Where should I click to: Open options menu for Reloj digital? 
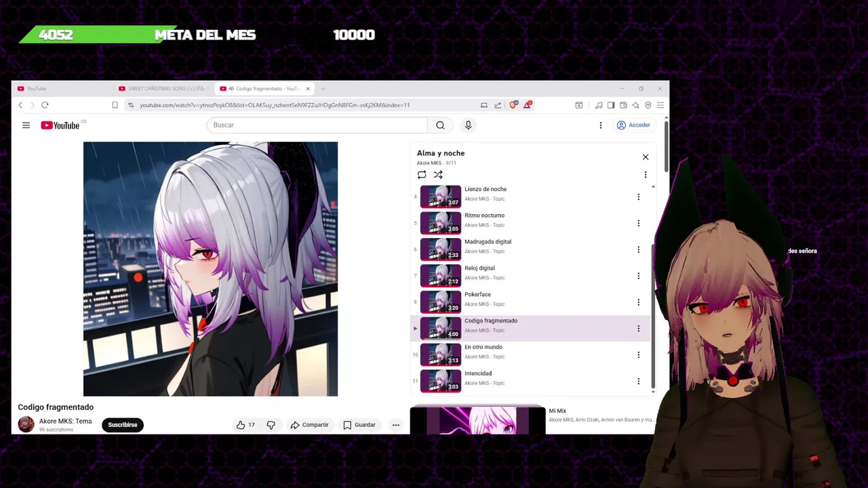coord(638,276)
